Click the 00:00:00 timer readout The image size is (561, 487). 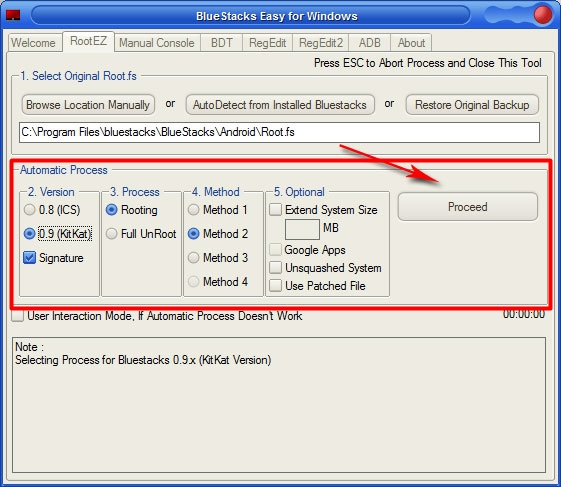pyautogui.click(x=524, y=314)
